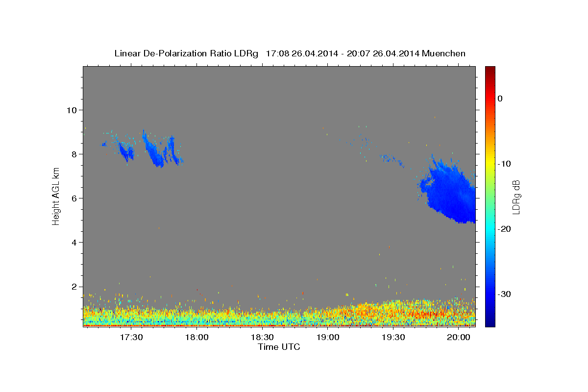Click the height tick label 2
Viewport: 588px width, 392px height.
tap(74, 287)
